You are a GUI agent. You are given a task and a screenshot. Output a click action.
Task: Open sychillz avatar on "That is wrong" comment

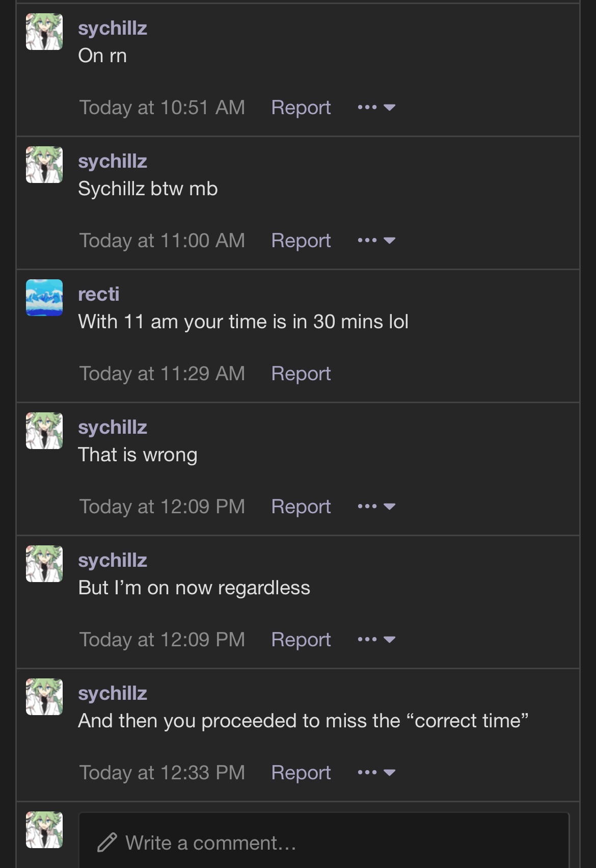(x=44, y=431)
